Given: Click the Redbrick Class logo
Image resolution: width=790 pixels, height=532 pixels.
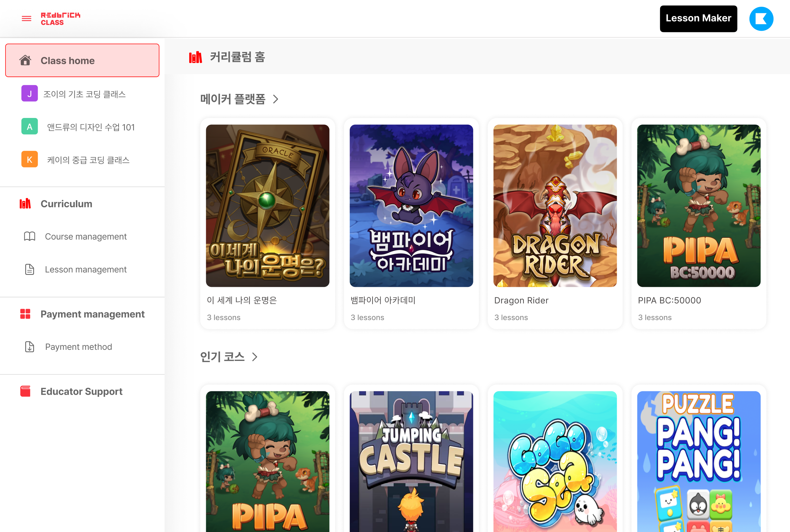Looking at the screenshot, I should tap(61, 19).
